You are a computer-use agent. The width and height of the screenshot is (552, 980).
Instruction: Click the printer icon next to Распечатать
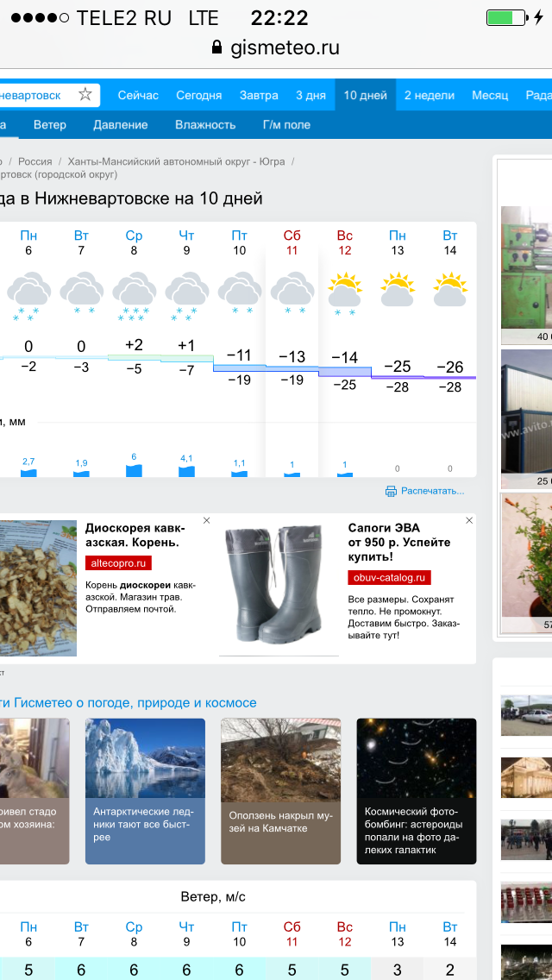coord(391,491)
